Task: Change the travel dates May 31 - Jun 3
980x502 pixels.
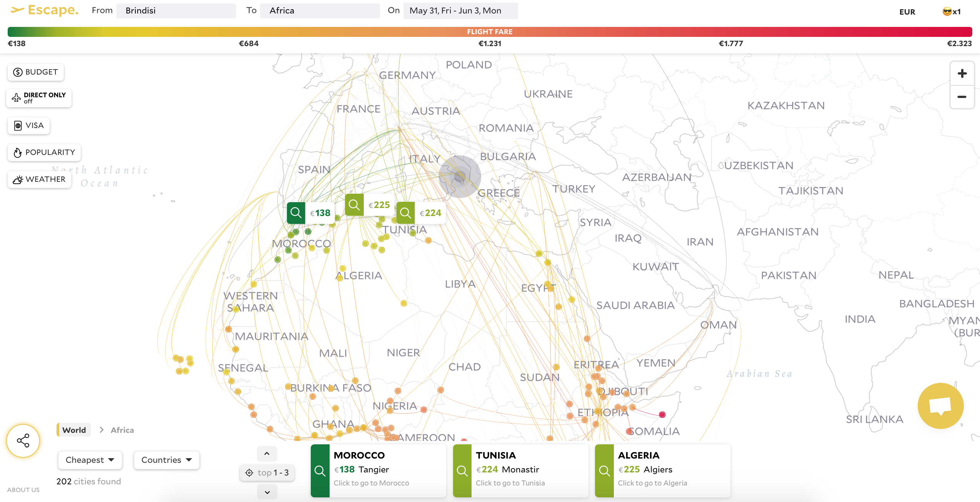Action: (460, 11)
